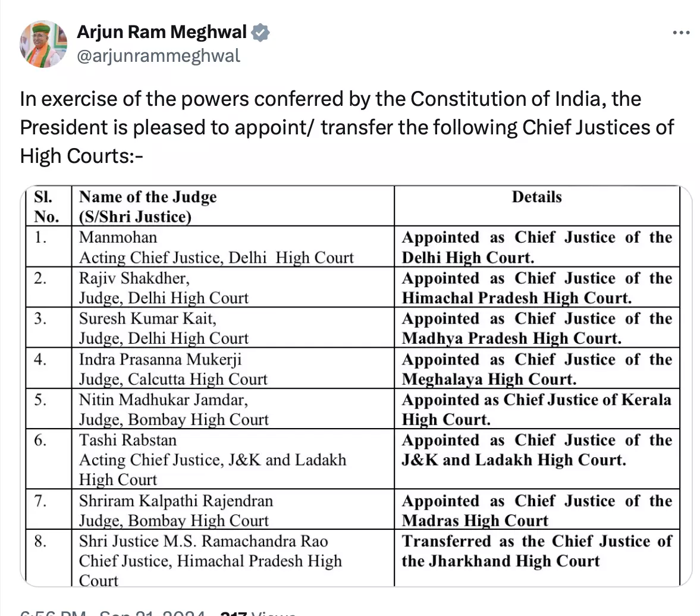Click 'Transferred as the Chief Justice' details cell

pyautogui.click(x=536, y=551)
